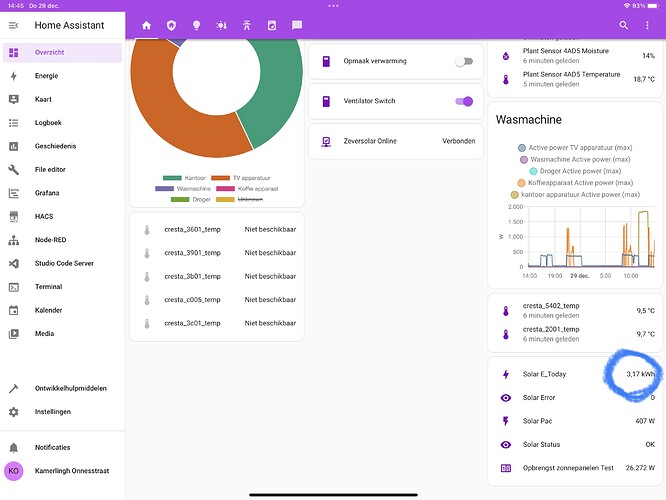Open the lightbulb lights view tab
The width and height of the screenshot is (666, 500).
tap(196, 25)
